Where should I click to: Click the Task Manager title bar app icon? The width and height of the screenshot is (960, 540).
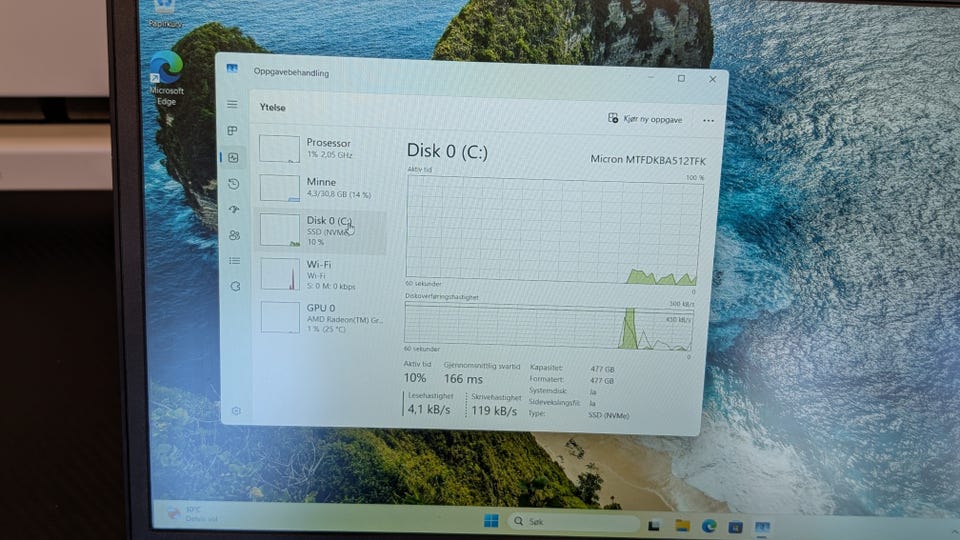[231, 69]
